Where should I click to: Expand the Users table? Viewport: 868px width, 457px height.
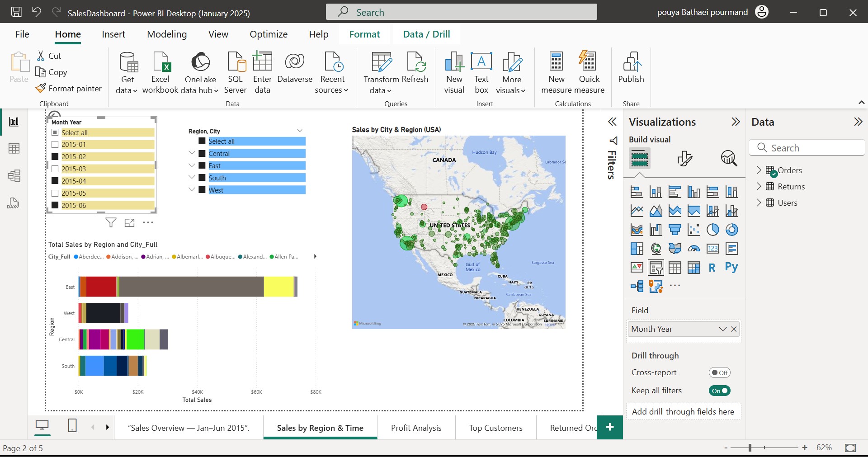pos(759,203)
